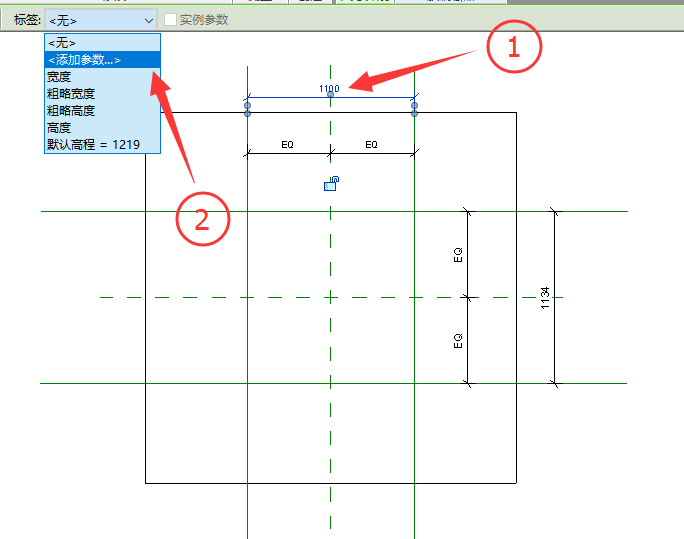
Task: Select 粗略宽度 from the label list
Action: coord(103,94)
